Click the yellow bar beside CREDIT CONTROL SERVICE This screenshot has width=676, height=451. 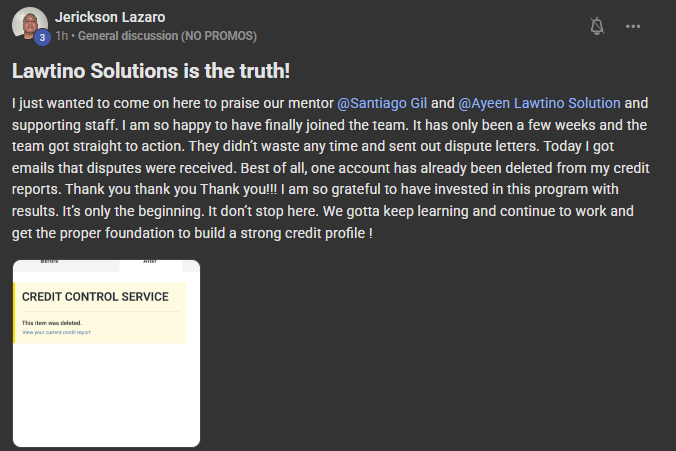14,313
